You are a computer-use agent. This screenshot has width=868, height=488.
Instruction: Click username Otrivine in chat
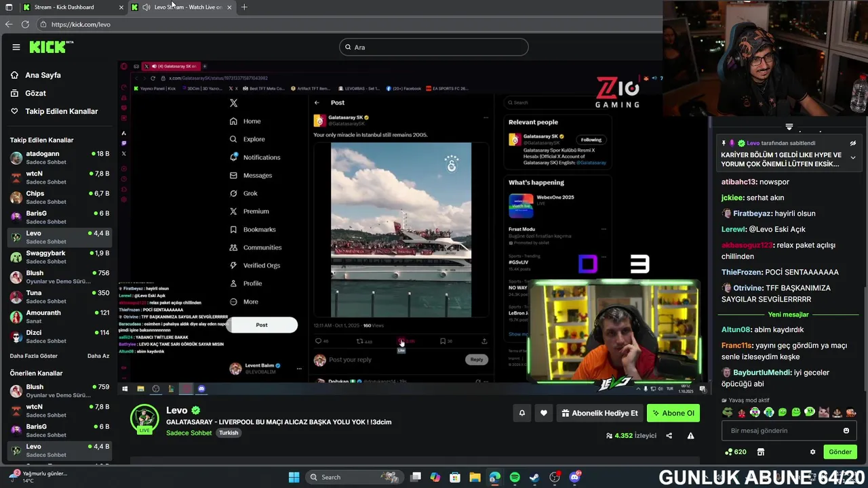tap(748, 288)
